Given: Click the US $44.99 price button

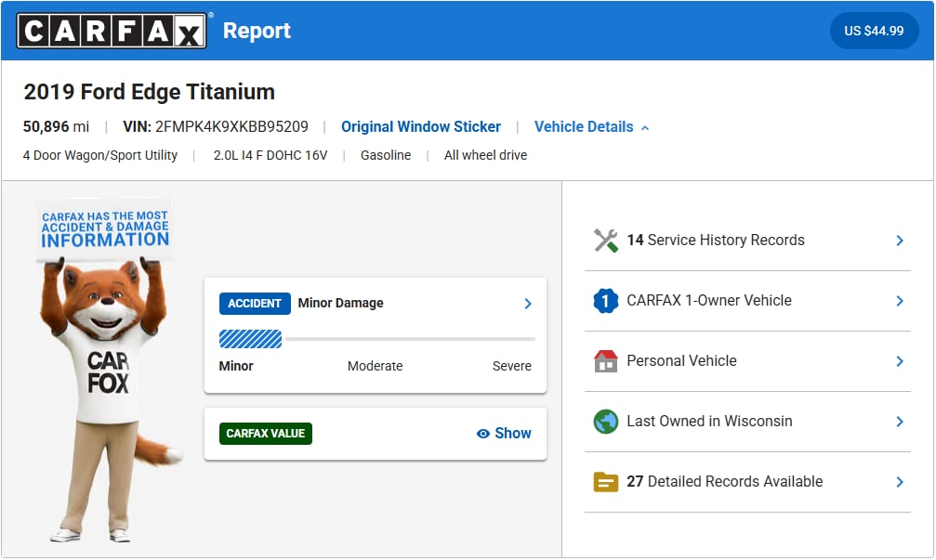Looking at the screenshot, I should click(874, 31).
